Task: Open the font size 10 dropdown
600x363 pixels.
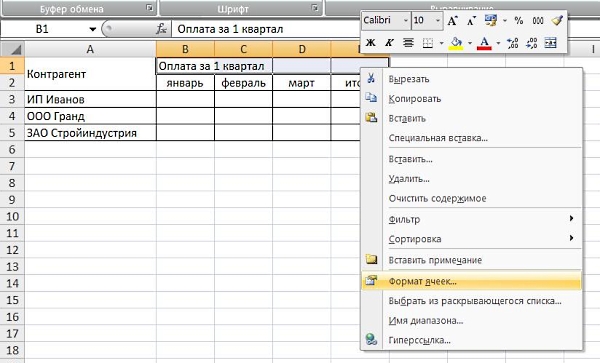Action: click(437, 21)
